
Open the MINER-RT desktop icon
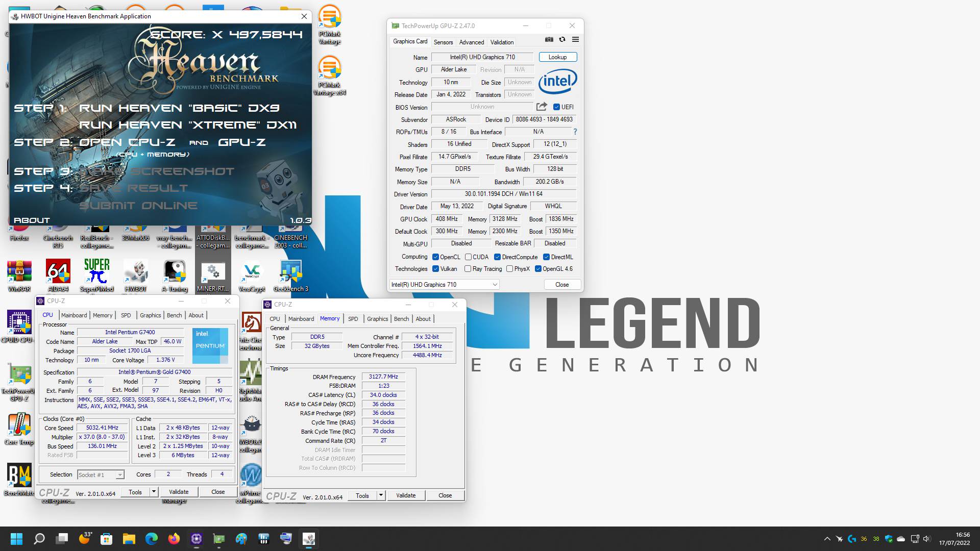[213, 276]
